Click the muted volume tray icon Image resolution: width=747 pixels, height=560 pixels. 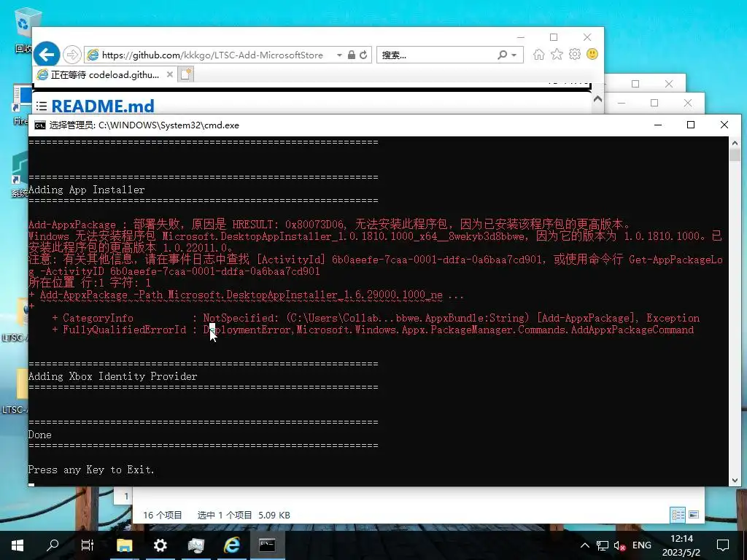point(619,545)
